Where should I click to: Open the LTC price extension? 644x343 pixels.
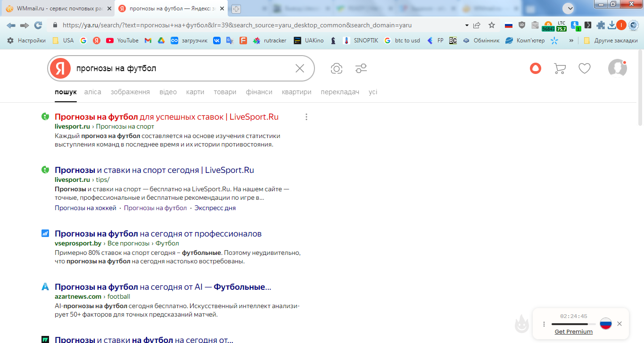click(x=561, y=26)
